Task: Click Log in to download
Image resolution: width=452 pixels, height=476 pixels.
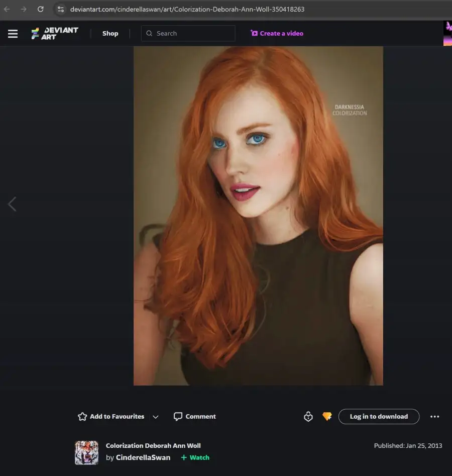Action: (379, 417)
